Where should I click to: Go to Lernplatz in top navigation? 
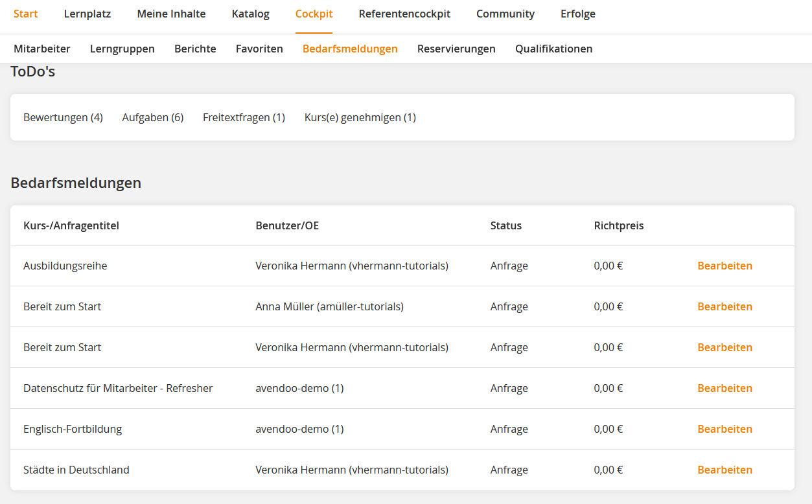tap(87, 14)
